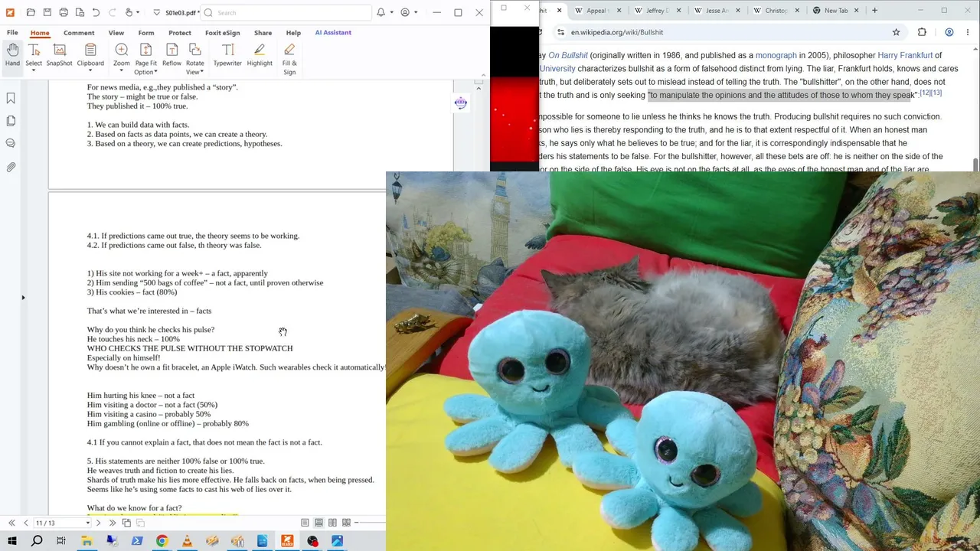The image size is (980, 551).
Task: Close the New Tab in Chrome
Action: pos(857,11)
